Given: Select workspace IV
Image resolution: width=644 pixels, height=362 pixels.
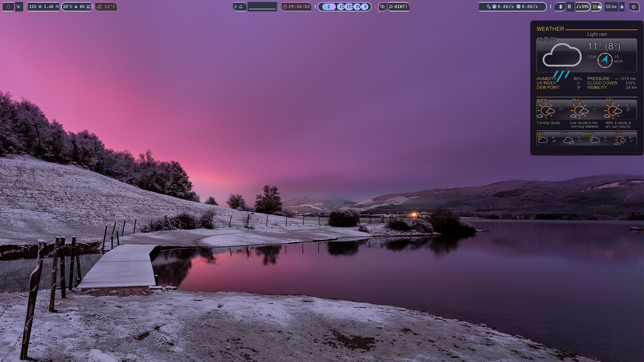Looking at the screenshot, I should pyautogui.click(x=358, y=7).
